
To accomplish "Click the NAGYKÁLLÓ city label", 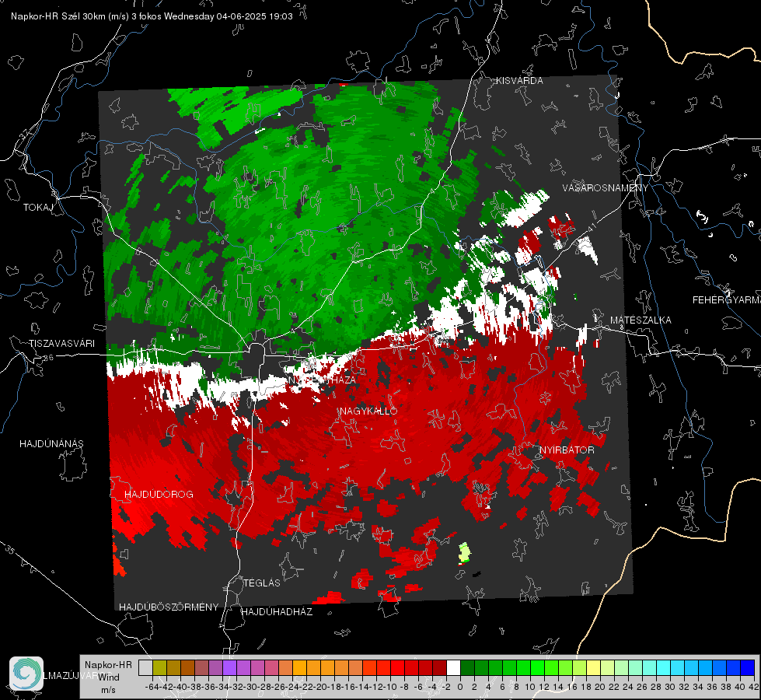I will (x=368, y=411).
